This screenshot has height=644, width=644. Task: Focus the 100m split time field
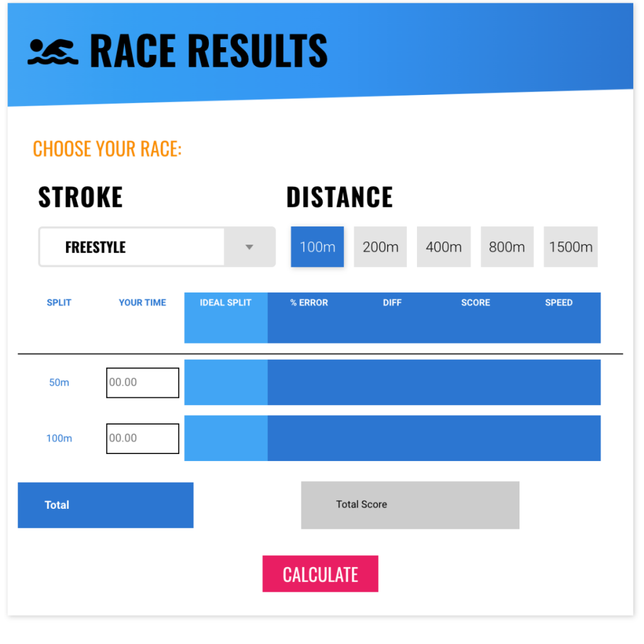pyautogui.click(x=143, y=438)
